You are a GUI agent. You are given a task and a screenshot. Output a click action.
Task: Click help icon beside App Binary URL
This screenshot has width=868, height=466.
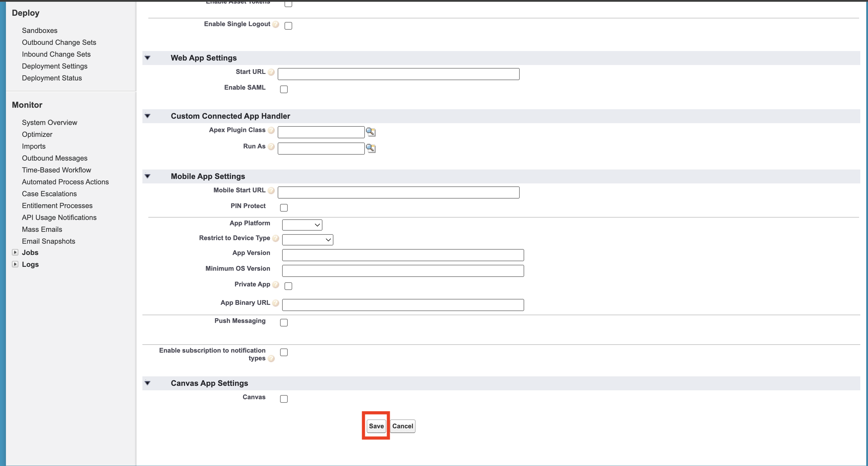tap(276, 303)
